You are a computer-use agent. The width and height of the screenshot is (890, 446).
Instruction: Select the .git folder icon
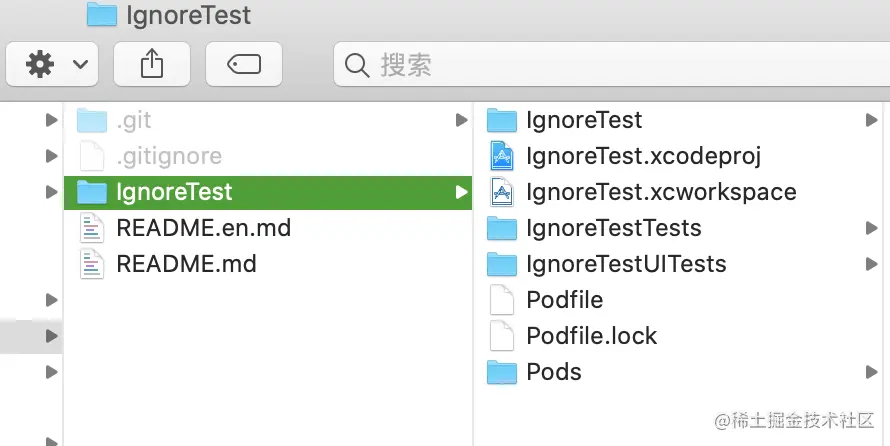click(92, 120)
